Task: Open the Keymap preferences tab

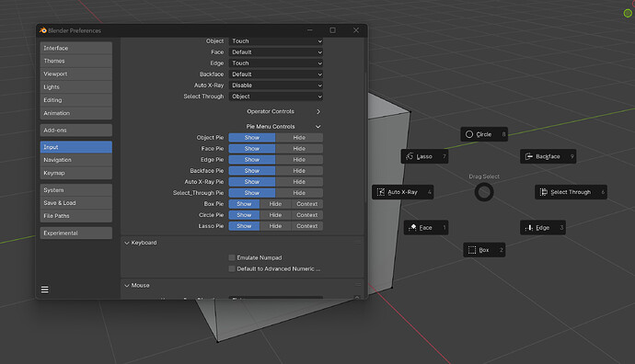Action: click(x=76, y=173)
